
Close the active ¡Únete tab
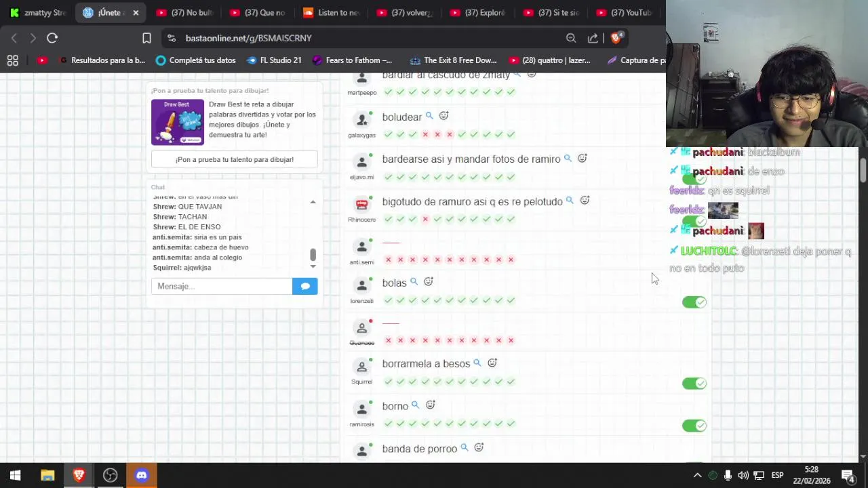[136, 12]
